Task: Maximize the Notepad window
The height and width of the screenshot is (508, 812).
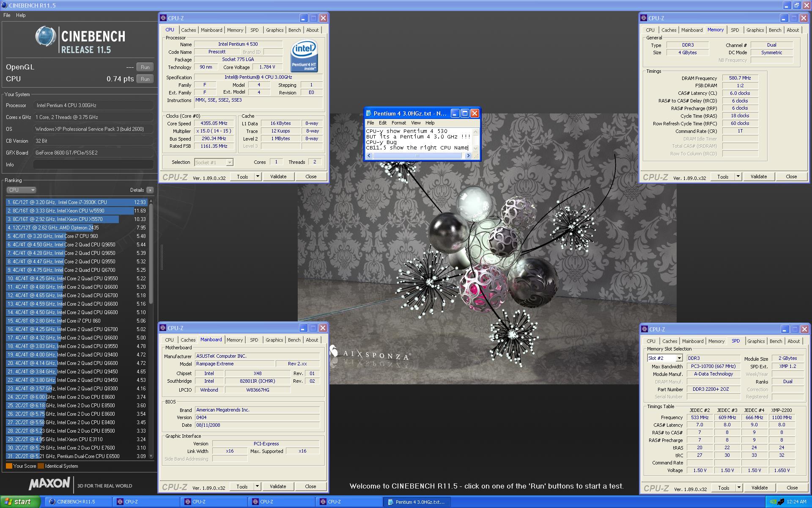Action: [x=465, y=113]
